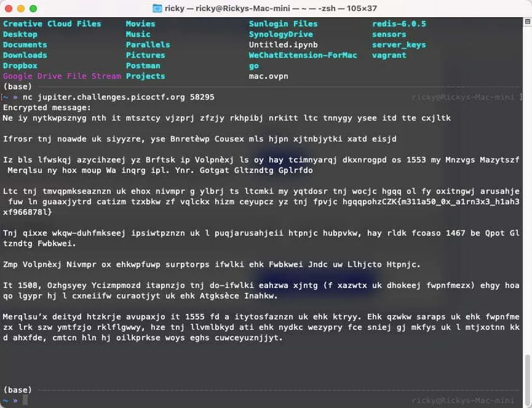Click the WeChatExtension-ForMac directory name
The height and width of the screenshot is (408, 532).
click(303, 55)
